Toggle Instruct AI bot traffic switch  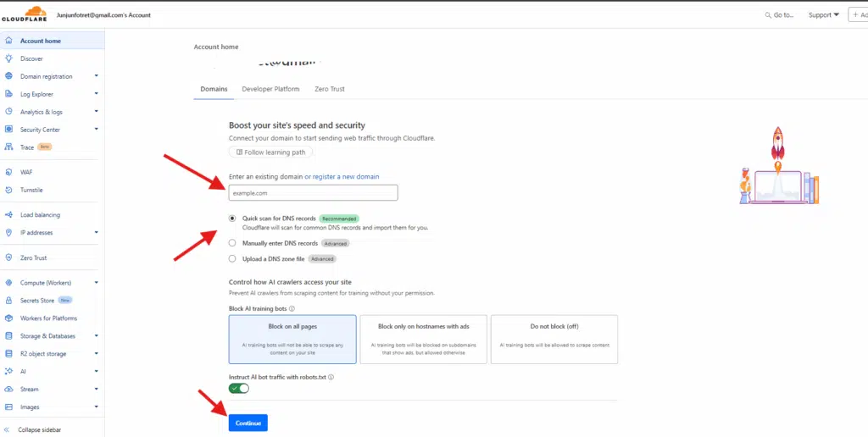point(238,389)
